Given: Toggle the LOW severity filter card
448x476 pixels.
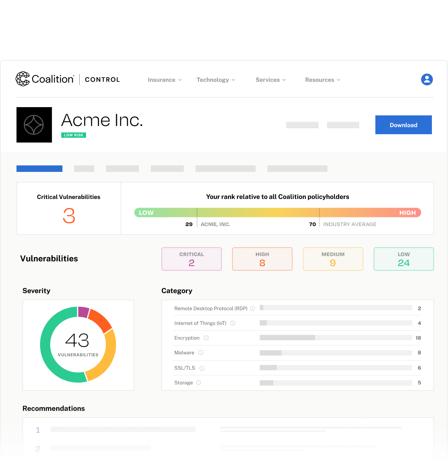Looking at the screenshot, I should point(404,259).
